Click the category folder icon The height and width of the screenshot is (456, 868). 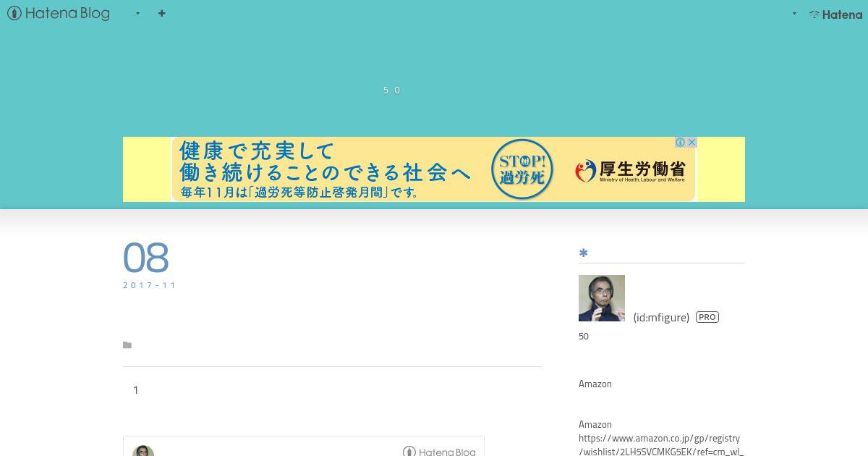127,345
